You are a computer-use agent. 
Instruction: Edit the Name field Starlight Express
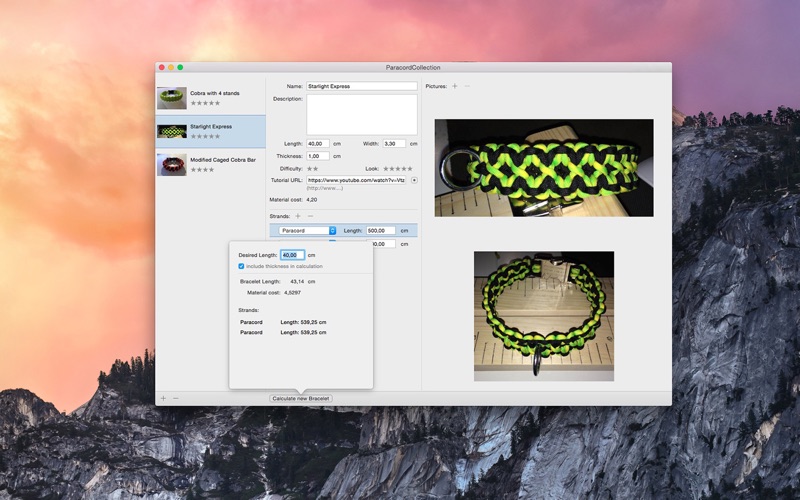(362, 86)
